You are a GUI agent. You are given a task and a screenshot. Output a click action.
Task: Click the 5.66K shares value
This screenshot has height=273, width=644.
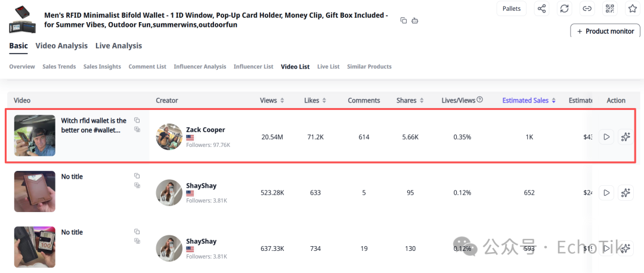point(410,137)
